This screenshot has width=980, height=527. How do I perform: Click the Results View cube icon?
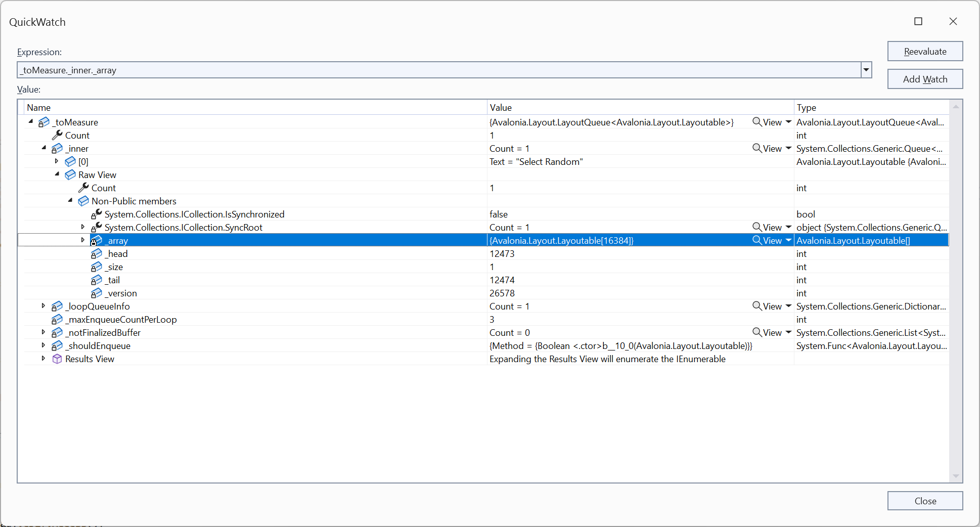57,359
